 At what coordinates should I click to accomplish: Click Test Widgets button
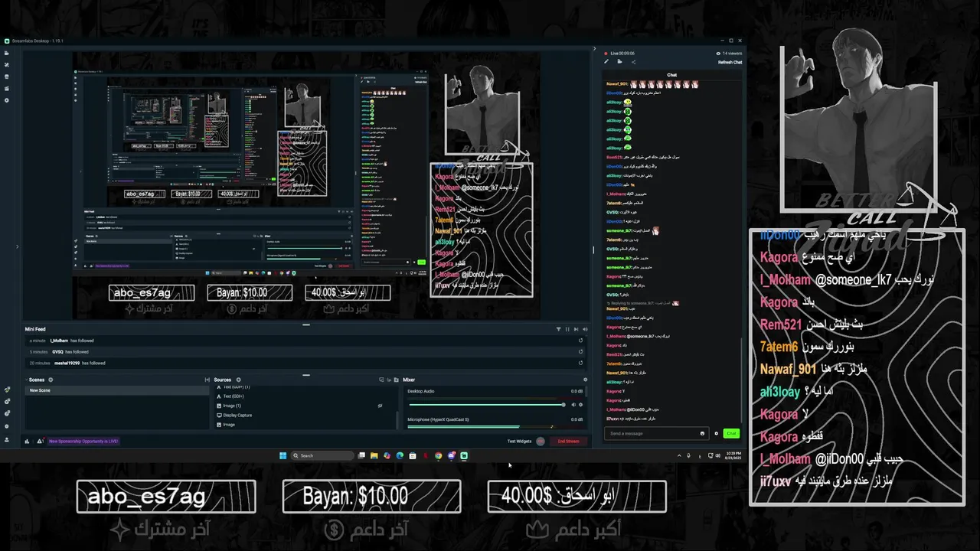[x=519, y=441]
